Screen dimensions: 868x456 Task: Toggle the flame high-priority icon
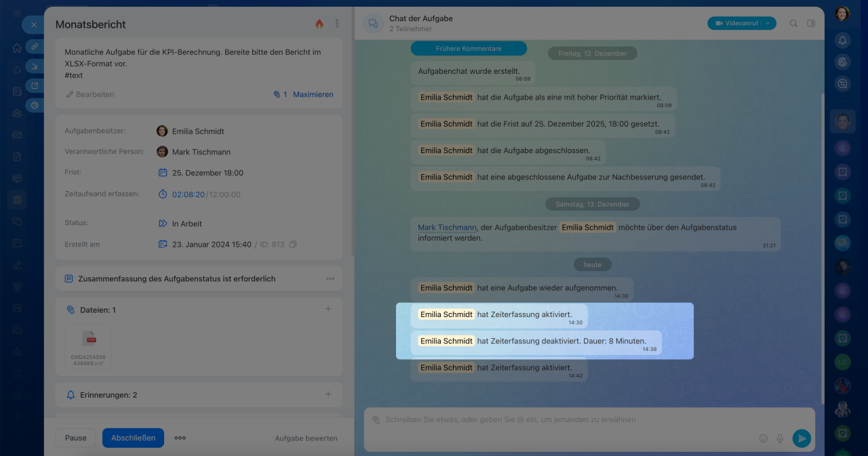tap(319, 24)
